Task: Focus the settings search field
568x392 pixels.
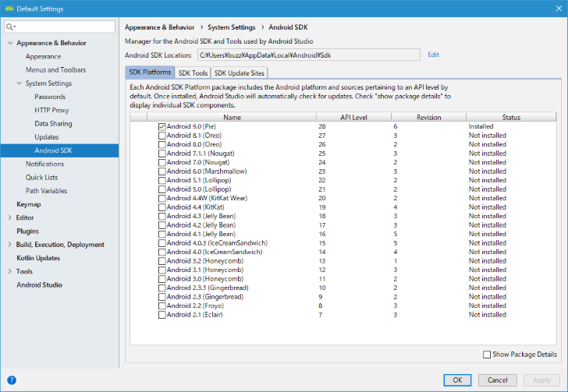Action: click(x=60, y=26)
